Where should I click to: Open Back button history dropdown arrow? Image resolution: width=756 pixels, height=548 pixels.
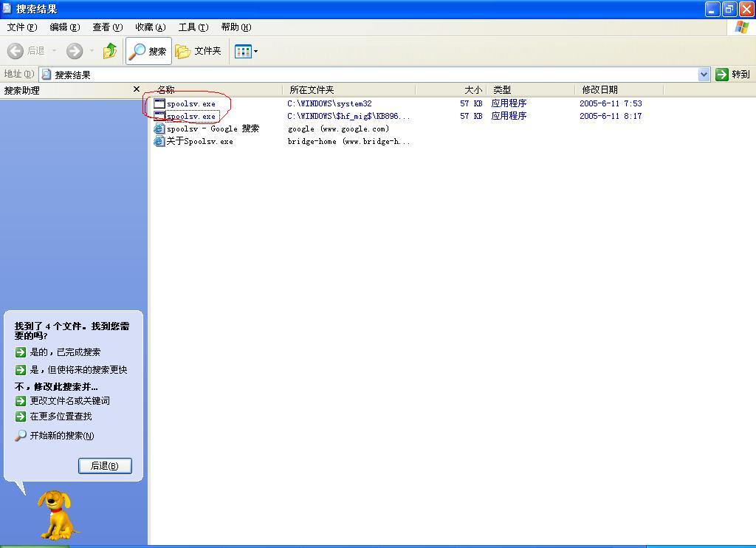click(x=54, y=51)
